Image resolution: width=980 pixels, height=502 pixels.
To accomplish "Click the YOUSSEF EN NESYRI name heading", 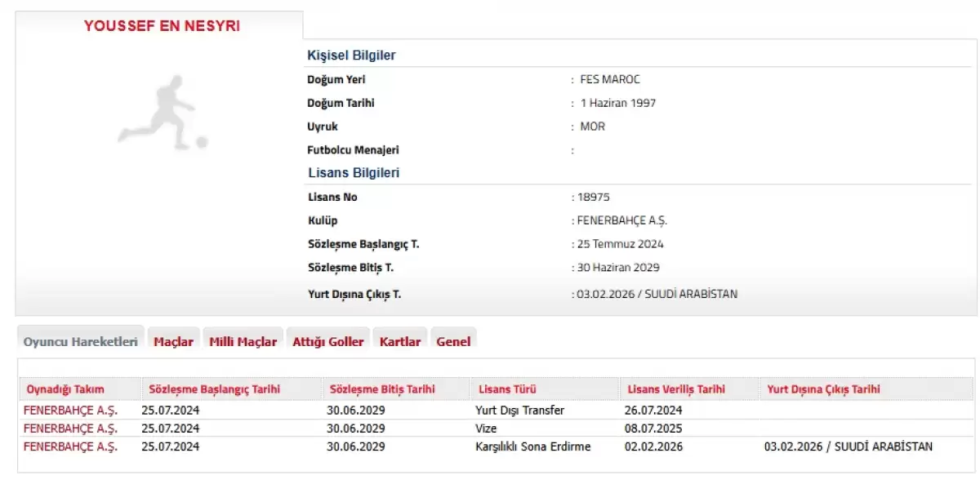I will [162, 26].
